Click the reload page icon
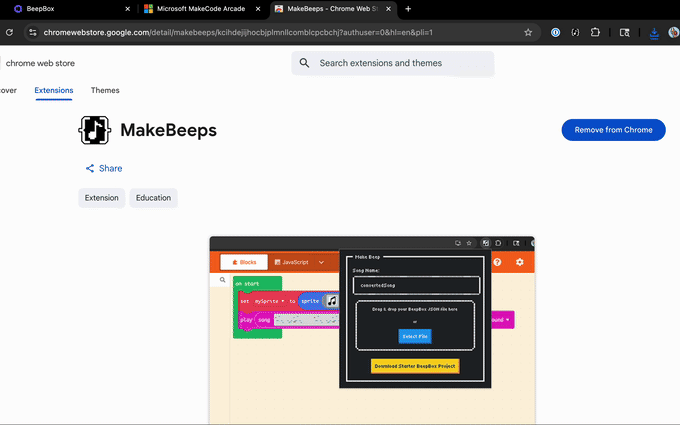 coord(9,32)
